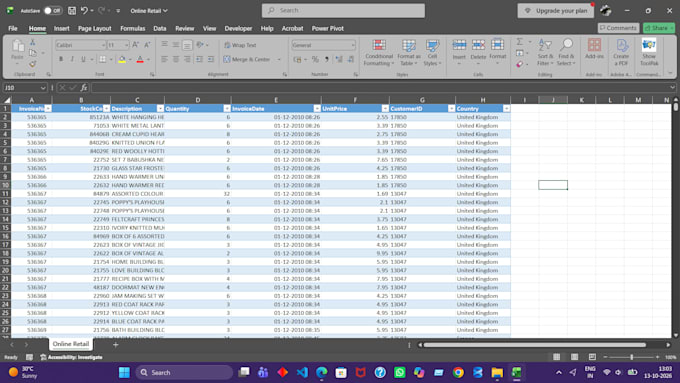This screenshot has width=680, height=383.
Task: Switch to Page Break Preview view icon
Action: click(592, 357)
